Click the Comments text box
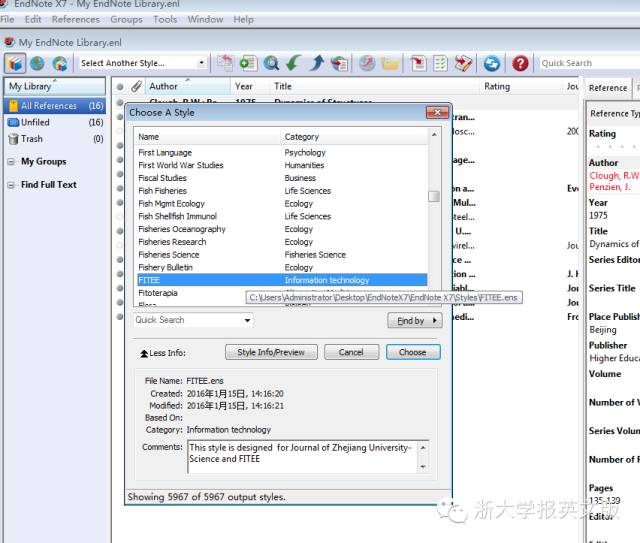The image size is (640, 543). [x=303, y=456]
